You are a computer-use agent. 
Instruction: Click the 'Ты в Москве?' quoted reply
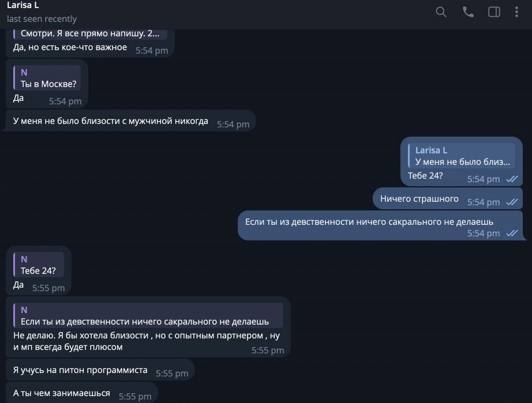[47, 78]
